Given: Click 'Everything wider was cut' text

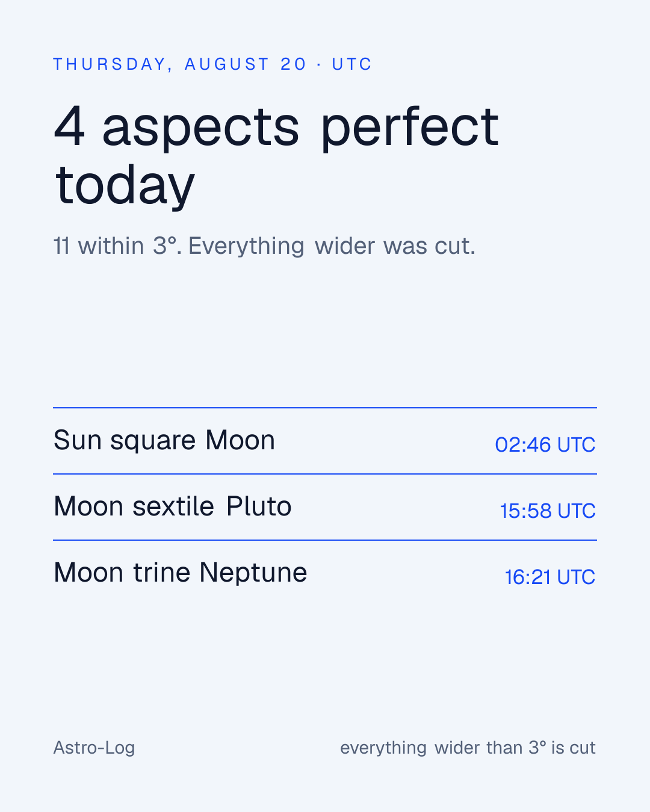Looking at the screenshot, I should [x=332, y=246].
